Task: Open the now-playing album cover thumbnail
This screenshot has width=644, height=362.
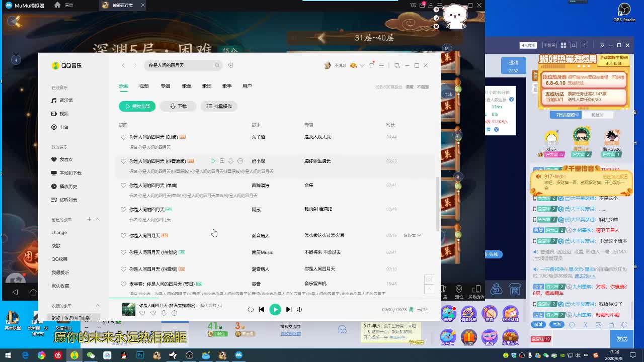Action: click(129, 309)
